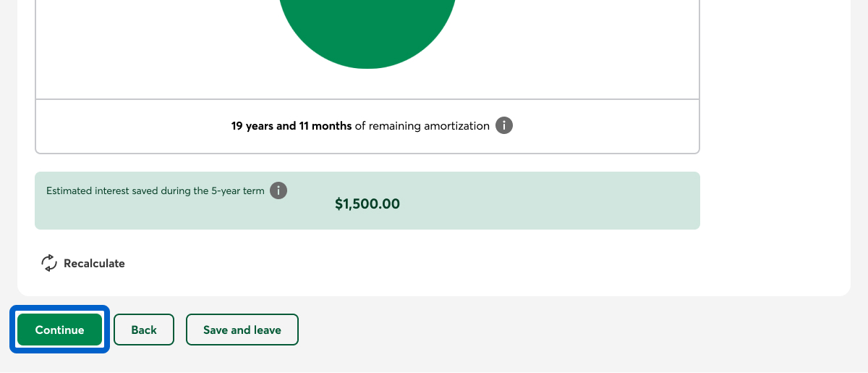This screenshot has width=868, height=373.
Task: Click the green Continue button
Action: coord(59,330)
